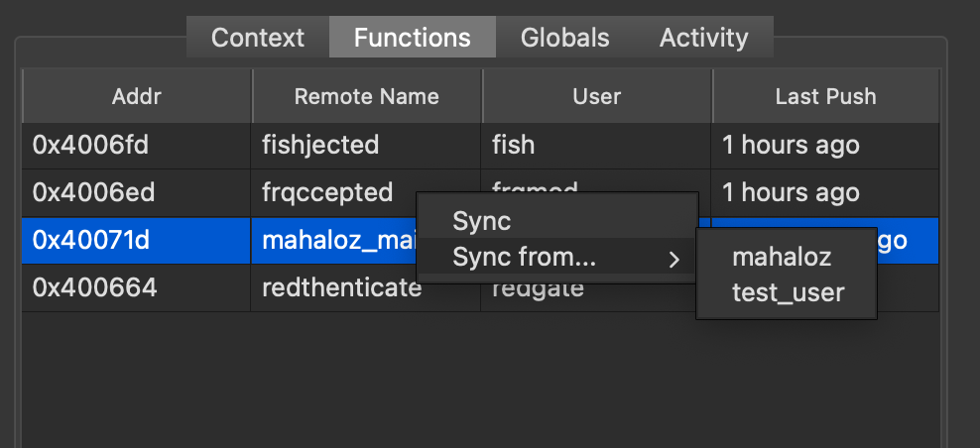Select test_user from the submenu
The image size is (980, 448).
(x=788, y=292)
